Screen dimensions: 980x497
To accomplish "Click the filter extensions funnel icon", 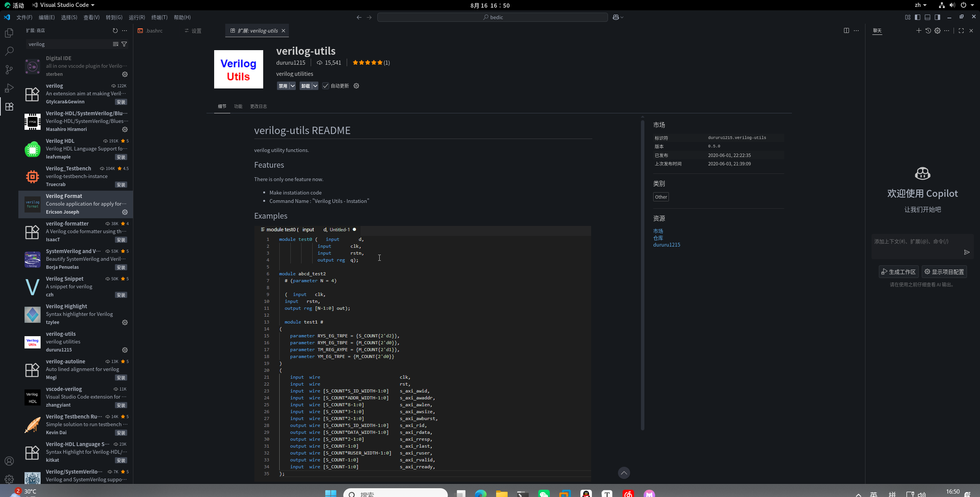I will (x=124, y=44).
